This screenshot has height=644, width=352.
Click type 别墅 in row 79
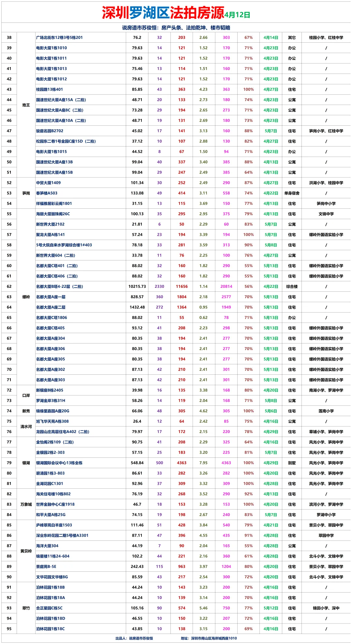point(292,463)
